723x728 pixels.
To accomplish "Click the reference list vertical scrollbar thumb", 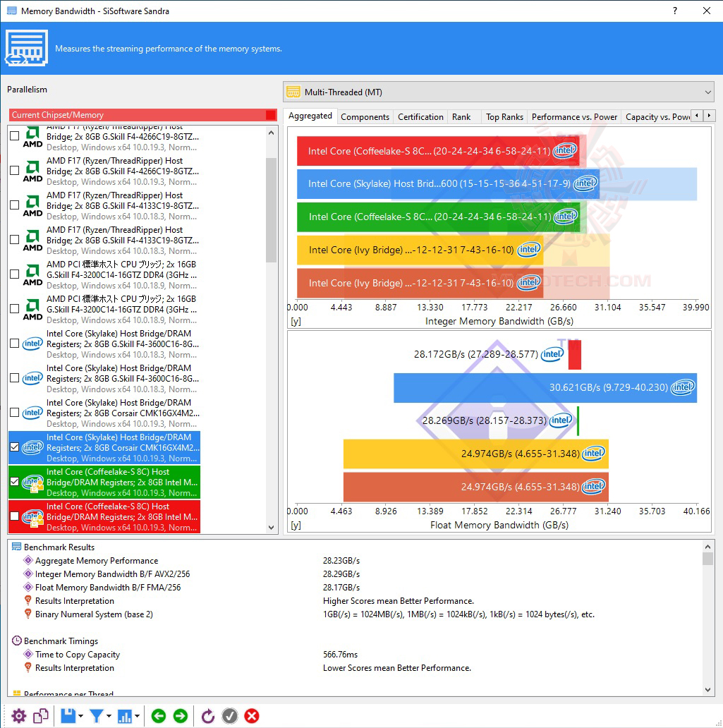I will point(271,210).
